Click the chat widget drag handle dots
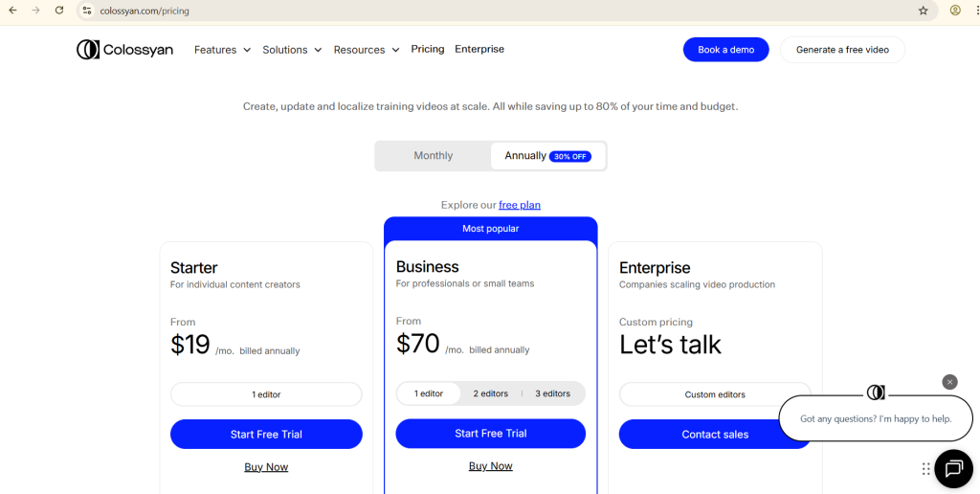This screenshot has width=980, height=494. tap(926, 469)
